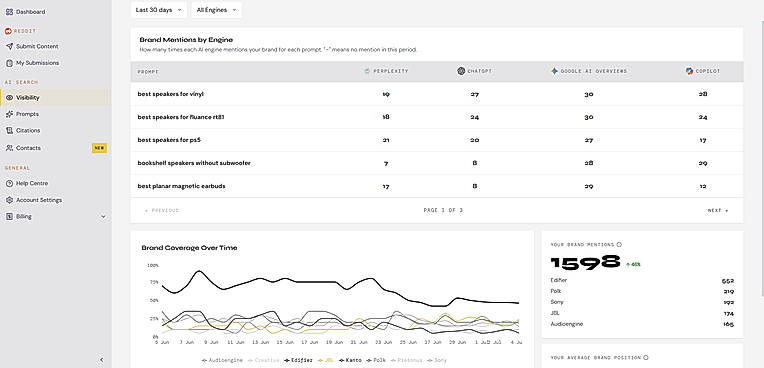Click the ChatGPT logo in table header

461,71
